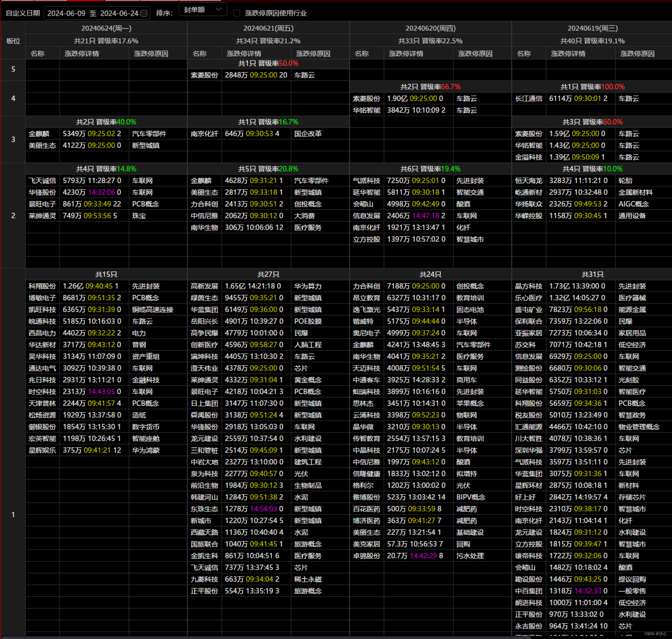This screenshot has height=639, width=672.
Task: Open 皖通科技 stock entry
Action: pos(42,321)
